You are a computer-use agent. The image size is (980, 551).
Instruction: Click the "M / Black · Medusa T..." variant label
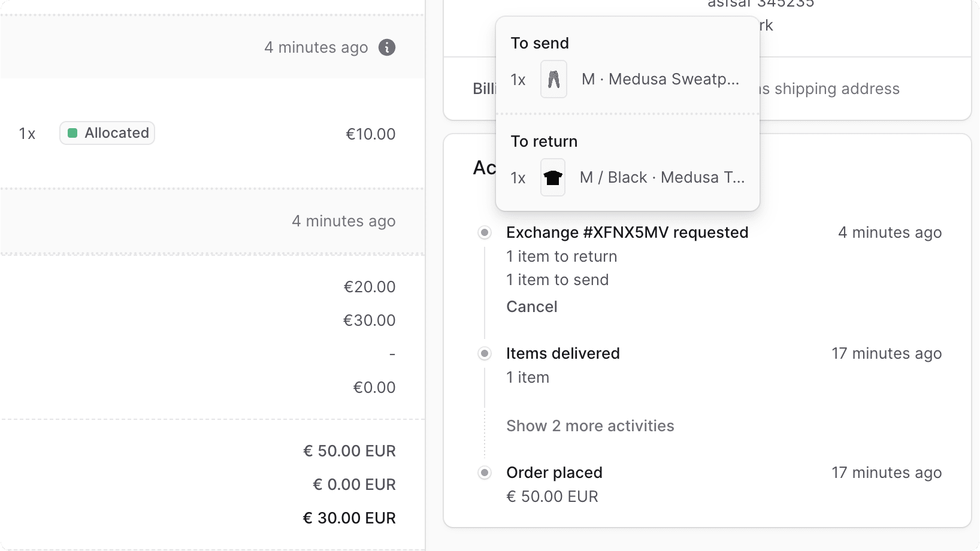[x=661, y=177]
